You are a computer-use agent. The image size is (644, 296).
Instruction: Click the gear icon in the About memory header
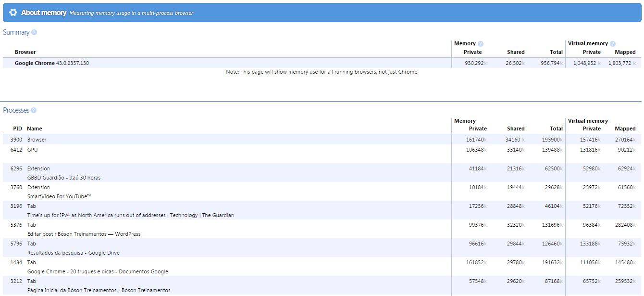pyautogui.click(x=13, y=13)
